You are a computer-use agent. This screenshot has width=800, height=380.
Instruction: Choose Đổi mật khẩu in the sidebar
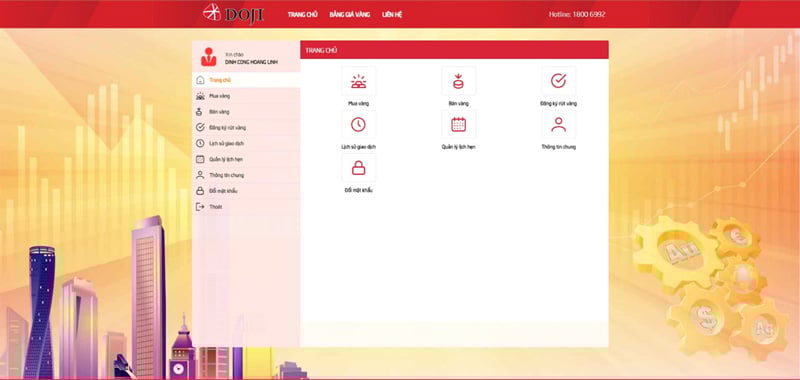click(x=246, y=191)
